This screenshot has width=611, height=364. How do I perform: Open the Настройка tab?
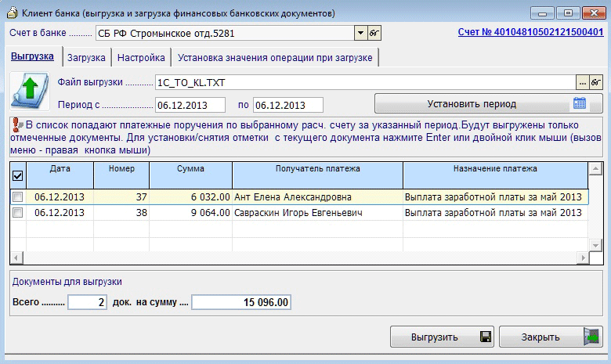point(141,58)
